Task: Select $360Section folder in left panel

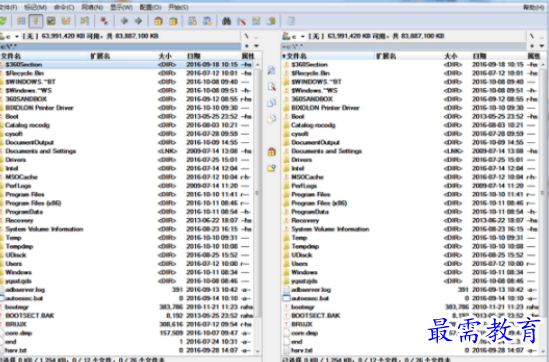Action: click(126, 64)
